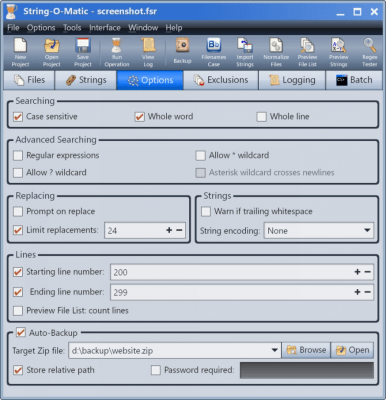Toggle the Case sensitive checkbox
The width and height of the screenshot is (386, 400).
click(18, 117)
